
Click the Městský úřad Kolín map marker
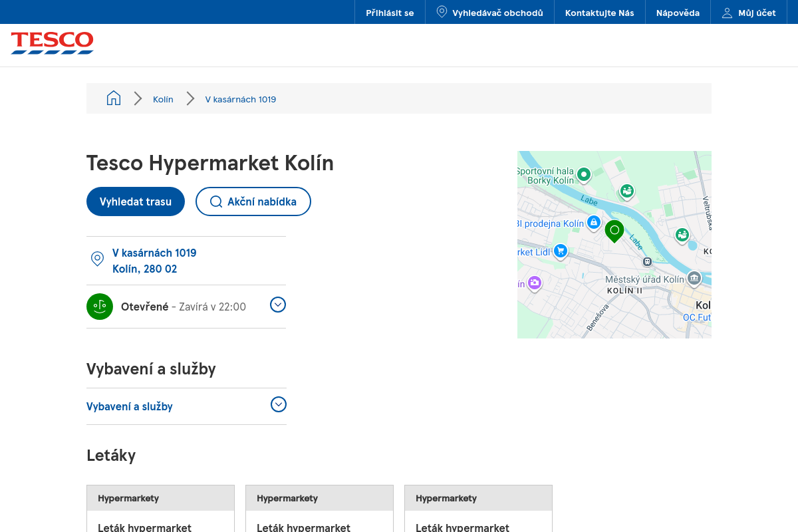click(694, 278)
